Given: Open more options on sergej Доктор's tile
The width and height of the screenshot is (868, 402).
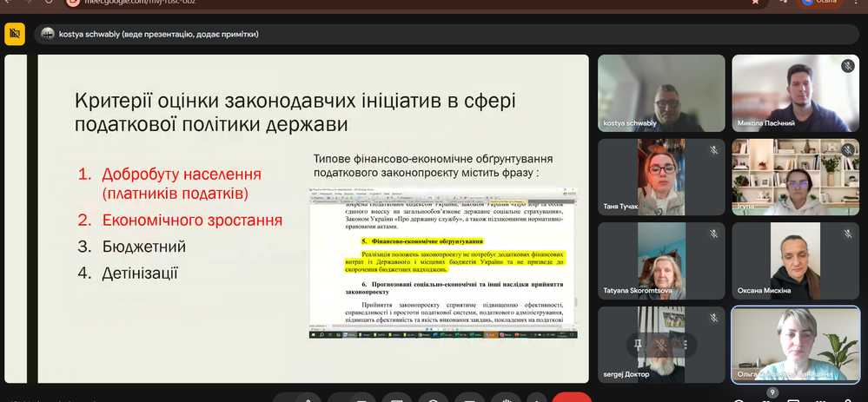Looking at the screenshot, I should tap(686, 345).
